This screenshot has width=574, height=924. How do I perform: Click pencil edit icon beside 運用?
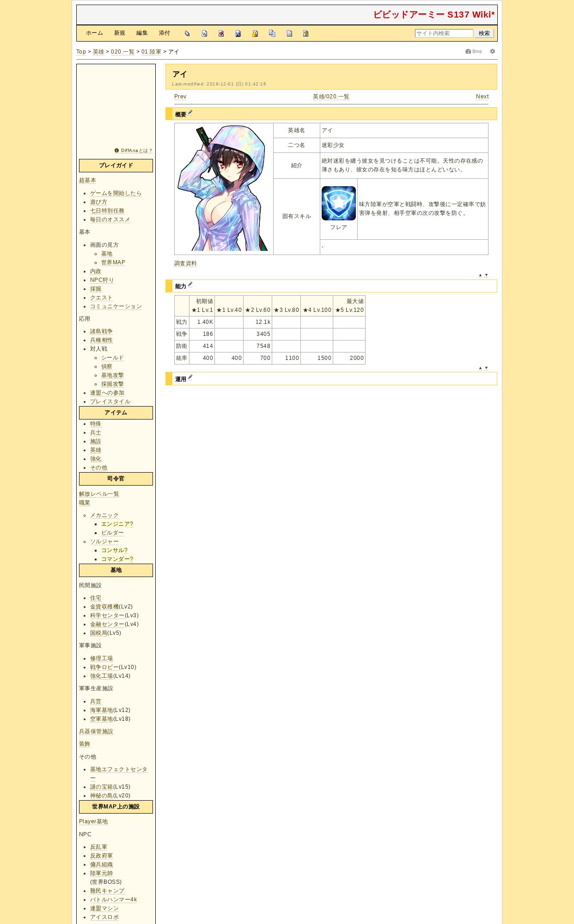point(190,377)
